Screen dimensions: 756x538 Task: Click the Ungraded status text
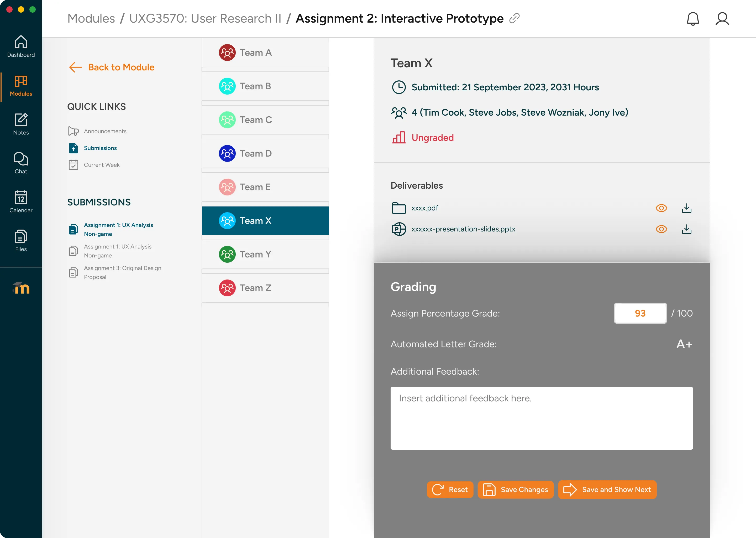432,137
